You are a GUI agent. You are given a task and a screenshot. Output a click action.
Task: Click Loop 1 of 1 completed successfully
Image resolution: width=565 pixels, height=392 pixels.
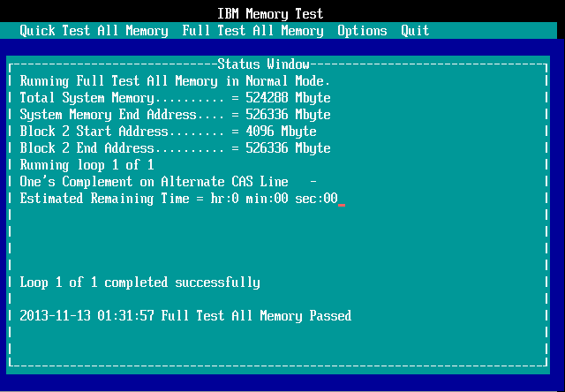139,283
